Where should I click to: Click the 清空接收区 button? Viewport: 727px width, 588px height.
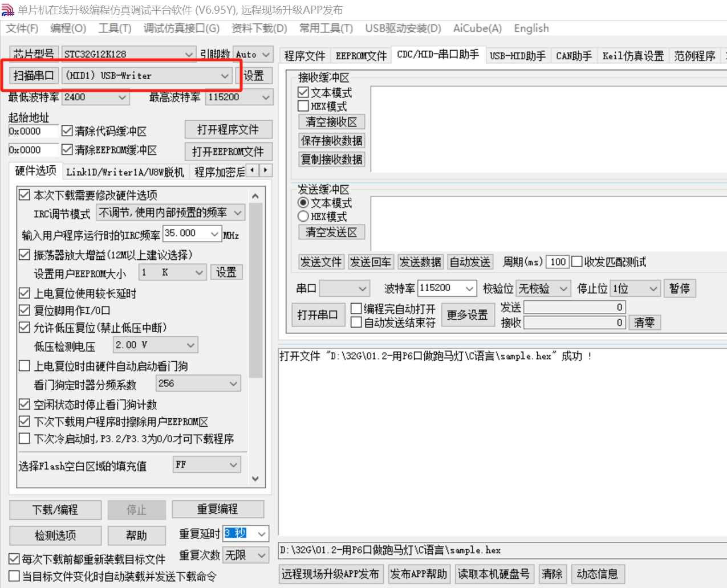click(331, 122)
